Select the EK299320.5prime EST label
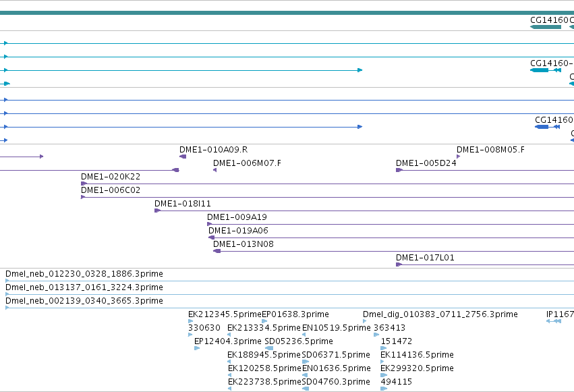Image resolution: width=574 pixels, height=392 pixels. pyautogui.click(x=417, y=368)
